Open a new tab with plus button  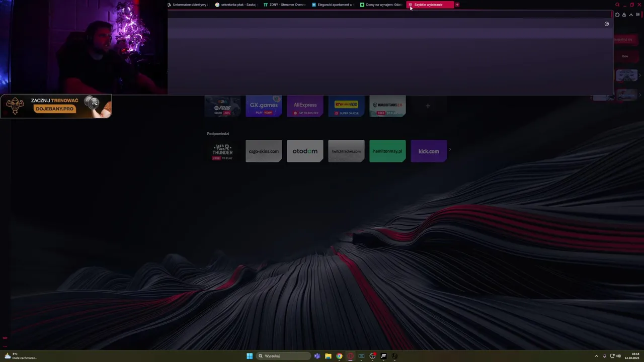[x=457, y=5]
